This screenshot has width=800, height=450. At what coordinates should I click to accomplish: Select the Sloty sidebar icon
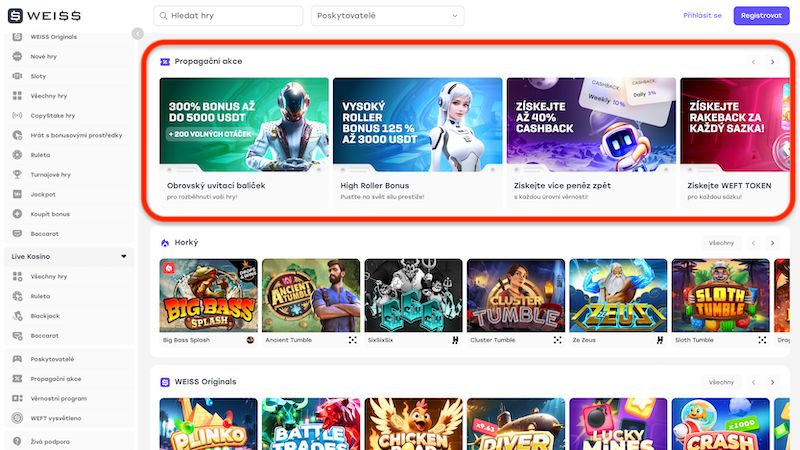click(x=17, y=76)
